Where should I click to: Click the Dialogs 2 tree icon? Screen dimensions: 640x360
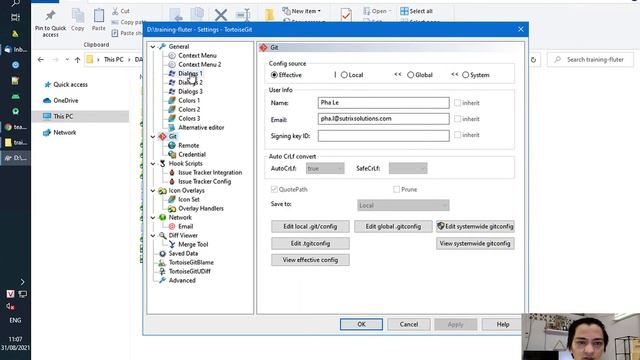click(x=172, y=82)
